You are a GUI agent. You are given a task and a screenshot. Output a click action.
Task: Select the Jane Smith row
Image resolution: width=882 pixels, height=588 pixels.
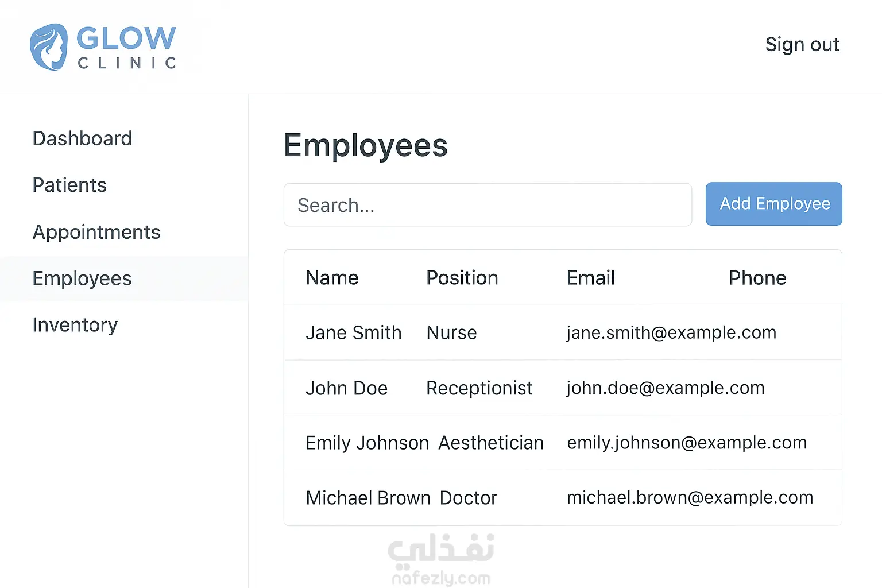pos(563,332)
